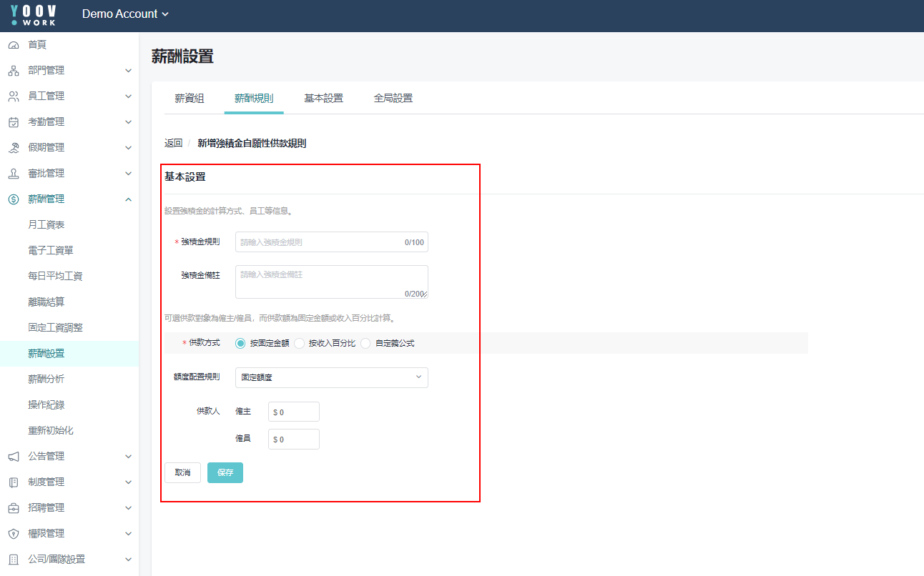Click the department management org-chart icon
This screenshot has width=924, height=576.
coord(13,71)
